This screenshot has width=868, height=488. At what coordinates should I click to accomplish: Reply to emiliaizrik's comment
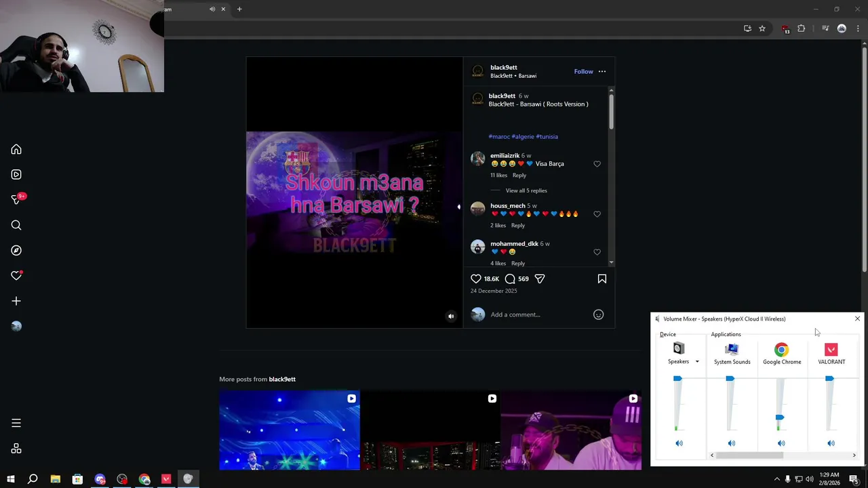519,175
